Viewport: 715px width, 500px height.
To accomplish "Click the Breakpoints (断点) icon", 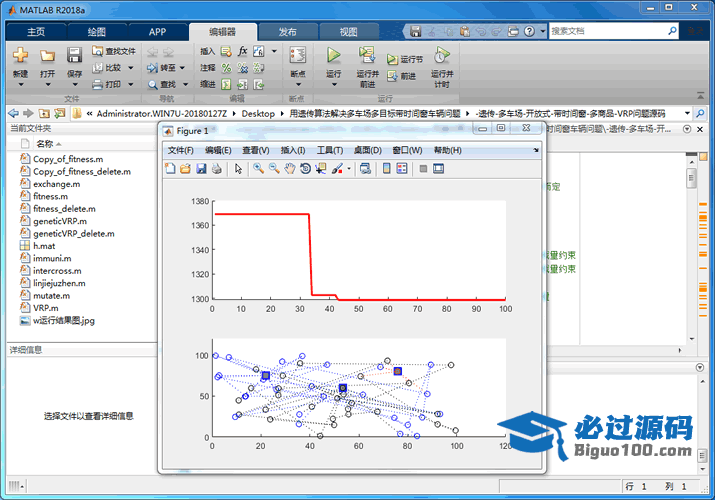I will pyautogui.click(x=298, y=55).
